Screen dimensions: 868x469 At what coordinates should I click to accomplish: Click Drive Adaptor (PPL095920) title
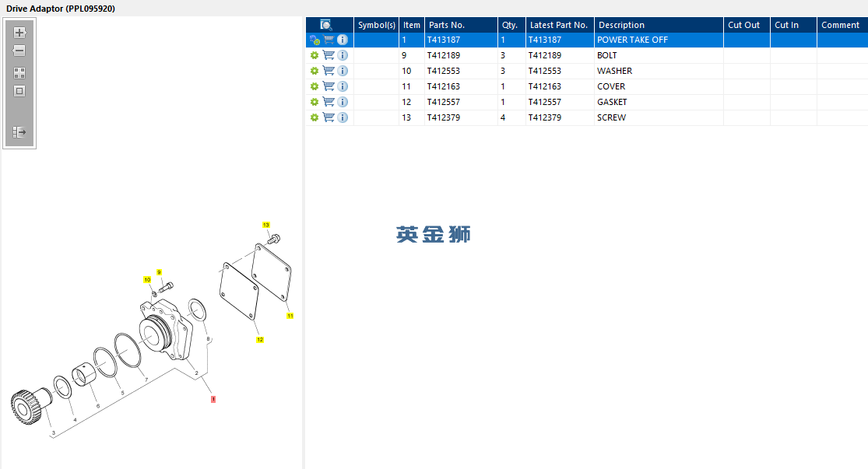coord(61,9)
